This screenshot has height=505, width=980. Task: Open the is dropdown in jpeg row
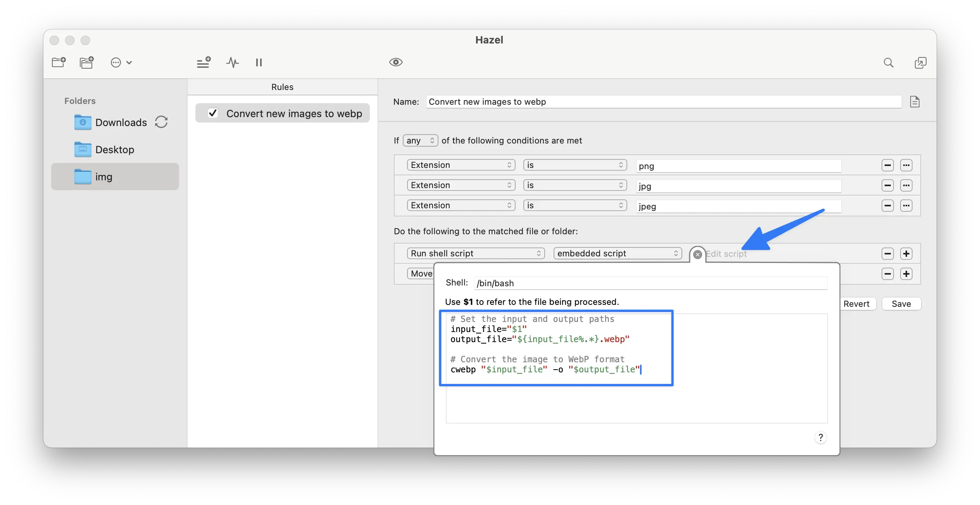coord(575,205)
